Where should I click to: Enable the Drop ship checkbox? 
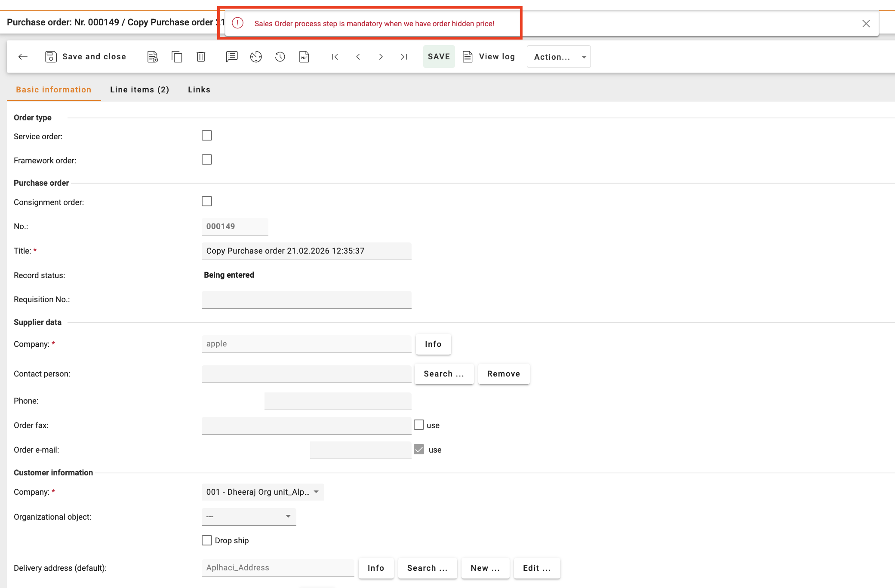tap(207, 540)
